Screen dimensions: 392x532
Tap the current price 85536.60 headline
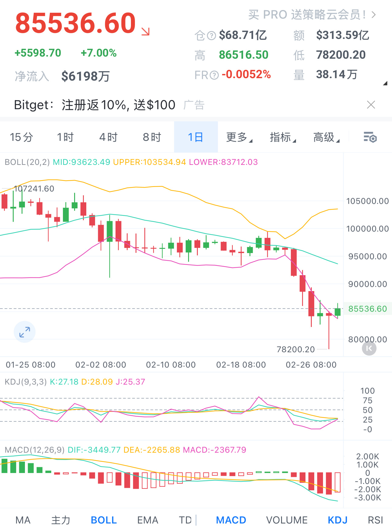coord(76,23)
